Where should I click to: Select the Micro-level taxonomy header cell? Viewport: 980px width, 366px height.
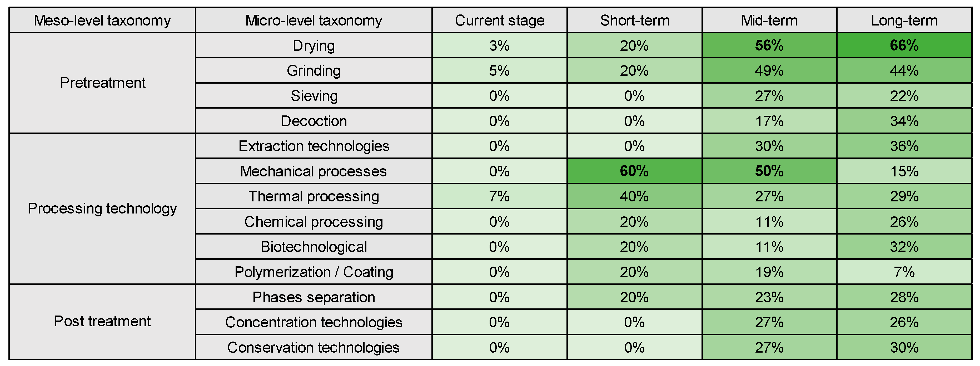tap(314, 21)
